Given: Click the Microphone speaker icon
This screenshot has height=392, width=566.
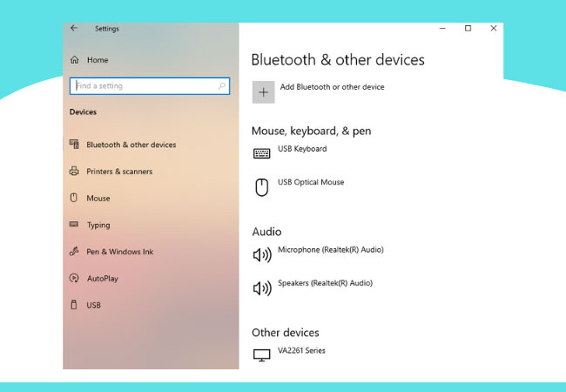Looking at the screenshot, I should tap(262, 254).
